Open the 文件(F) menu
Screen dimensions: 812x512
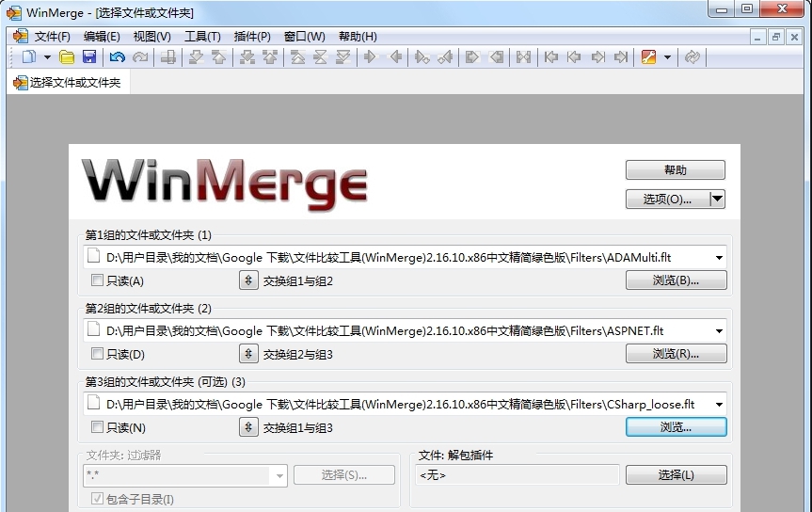[53, 37]
